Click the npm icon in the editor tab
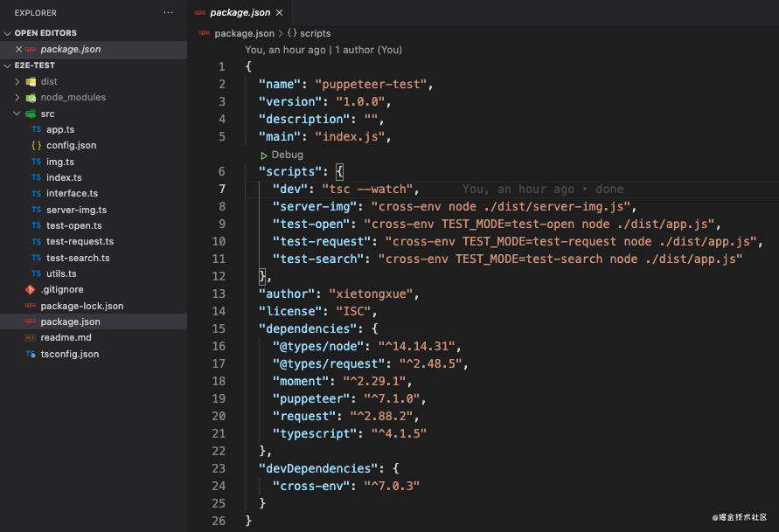This screenshot has height=532, width=779. pos(199,12)
